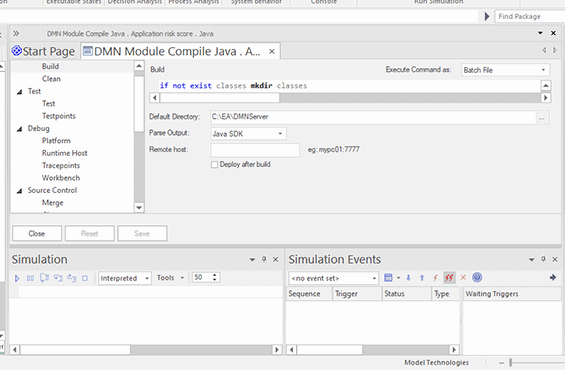Select Platform under Debug

pyautogui.click(x=56, y=141)
